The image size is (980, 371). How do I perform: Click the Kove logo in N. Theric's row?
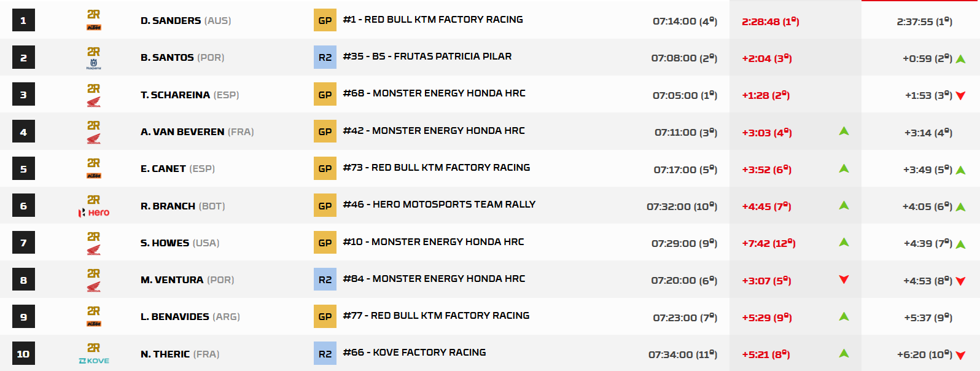[x=93, y=361]
